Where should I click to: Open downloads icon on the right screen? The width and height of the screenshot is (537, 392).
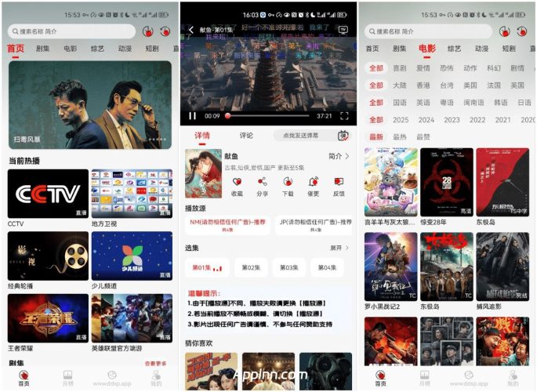[504, 31]
